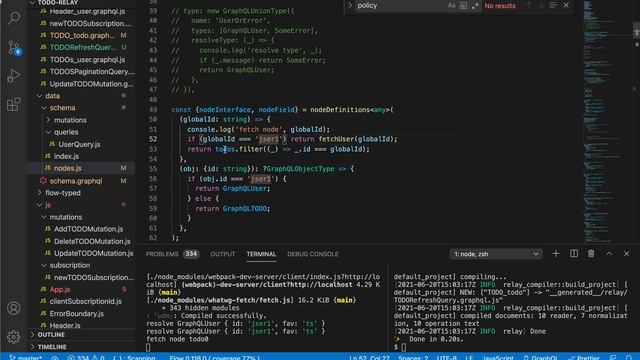This screenshot has width=640, height=360.
Task: Toggle Use Regular Expression in find widget
Action: point(475,6)
